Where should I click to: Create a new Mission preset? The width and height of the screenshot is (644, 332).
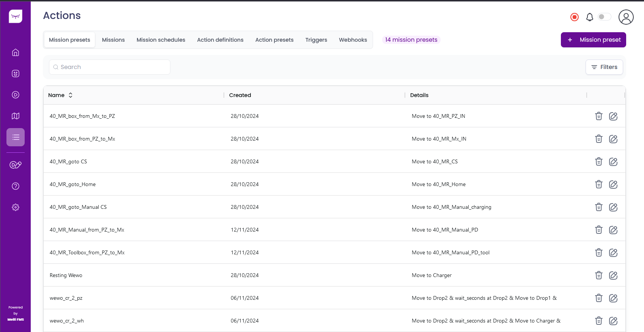[594, 40]
